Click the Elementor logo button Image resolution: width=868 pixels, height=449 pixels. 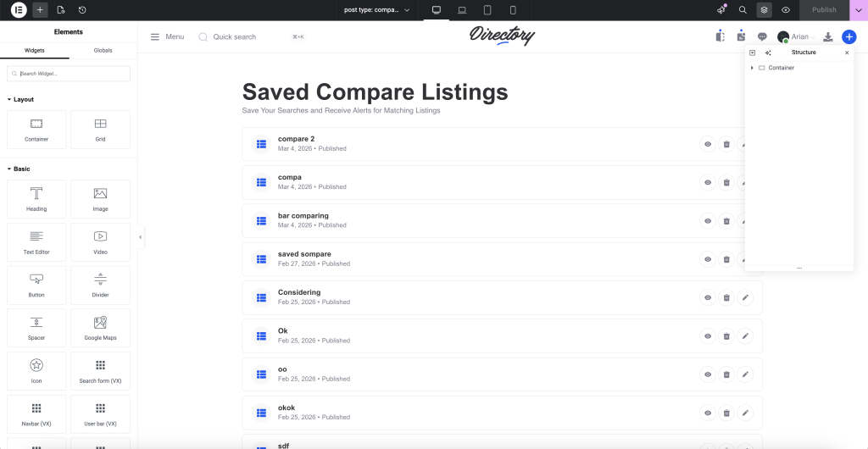[19, 10]
